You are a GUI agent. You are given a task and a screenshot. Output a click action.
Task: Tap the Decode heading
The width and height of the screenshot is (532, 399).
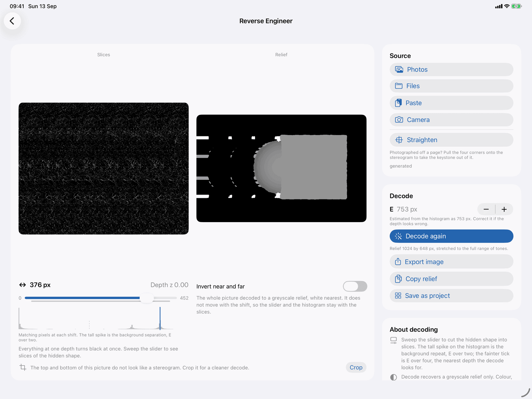[401, 196]
